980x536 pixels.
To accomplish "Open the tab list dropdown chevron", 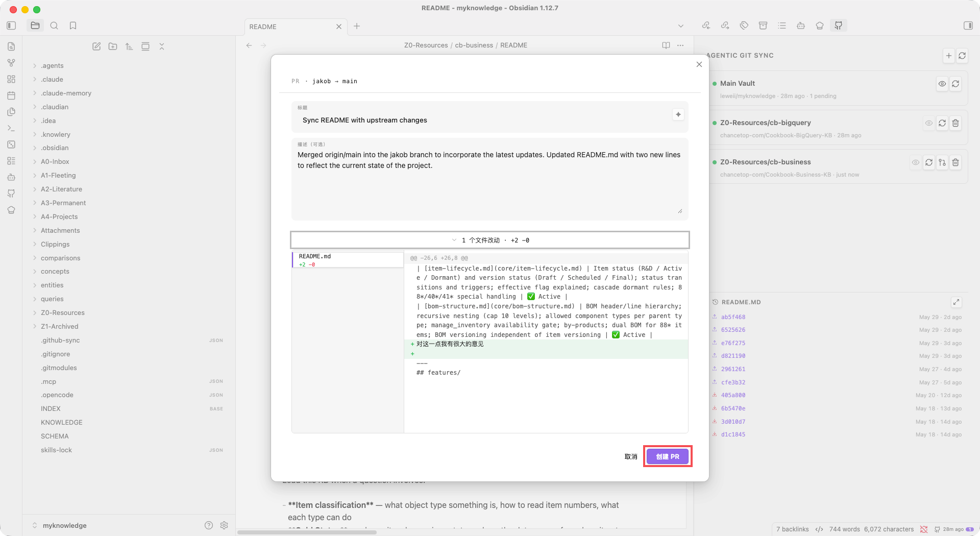I will click(x=680, y=26).
